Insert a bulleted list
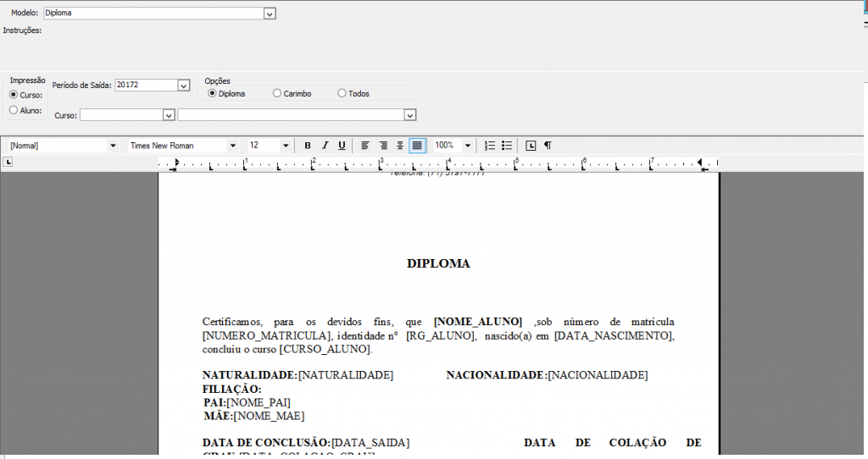The height and width of the screenshot is (459, 868). pos(507,146)
